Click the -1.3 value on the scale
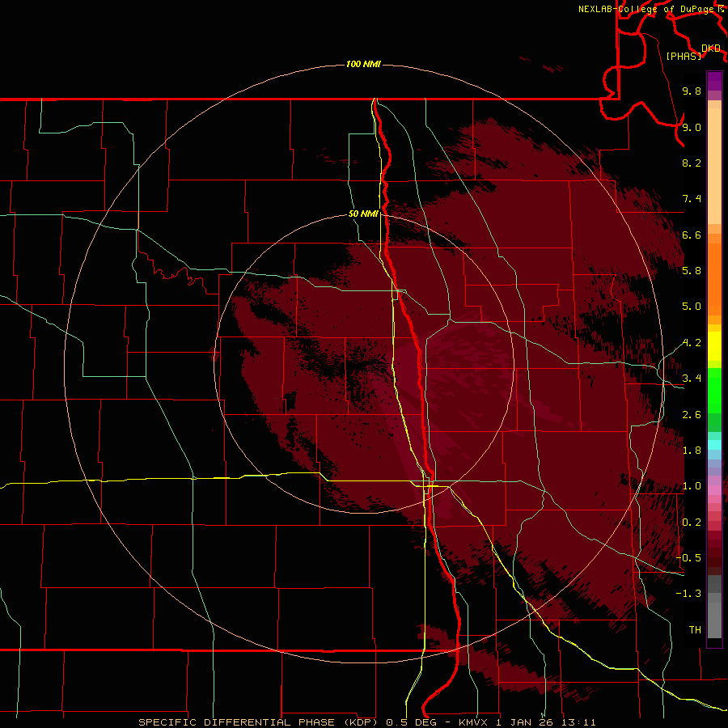Image resolution: width=728 pixels, height=728 pixels. (x=688, y=594)
